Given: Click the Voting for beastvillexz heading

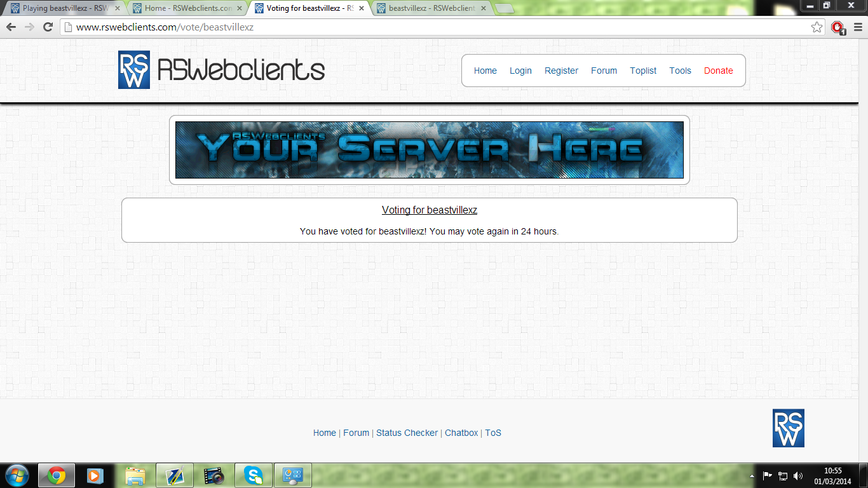Looking at the screenshot, I should [x=430, y=210].
